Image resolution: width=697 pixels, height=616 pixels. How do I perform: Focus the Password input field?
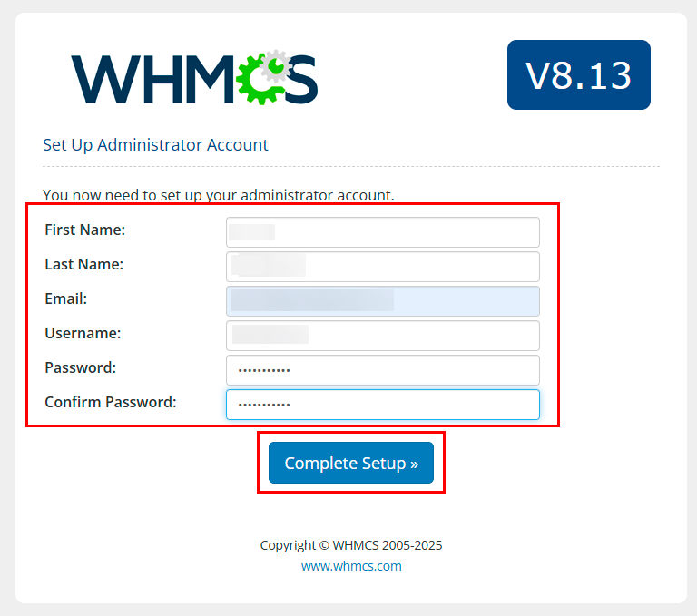pyautogui.click(x=383, y=370)
